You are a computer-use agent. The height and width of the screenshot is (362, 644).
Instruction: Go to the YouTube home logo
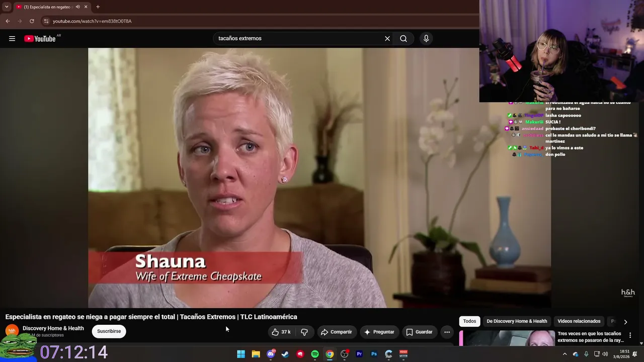(x=40, y=39)
